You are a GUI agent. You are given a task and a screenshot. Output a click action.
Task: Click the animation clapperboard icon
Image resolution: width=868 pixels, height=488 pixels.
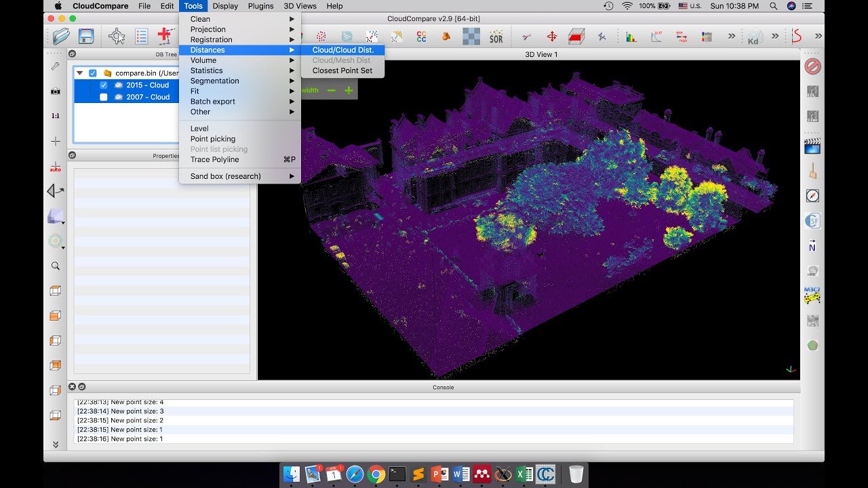(812, 146)
